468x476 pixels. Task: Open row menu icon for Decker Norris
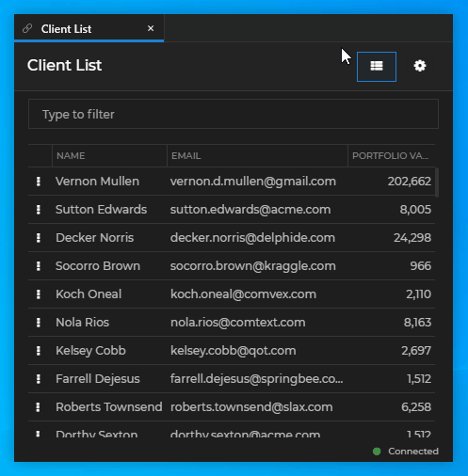39,238
